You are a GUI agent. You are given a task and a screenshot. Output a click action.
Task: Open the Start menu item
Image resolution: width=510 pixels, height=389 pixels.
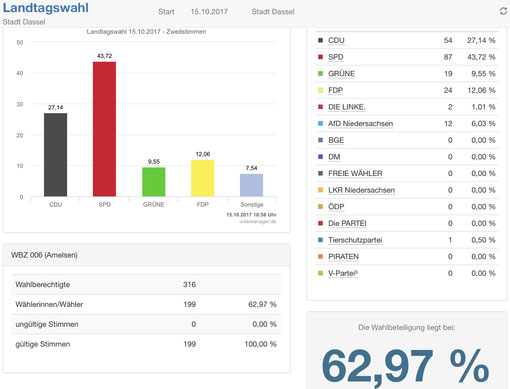(166, 12)
